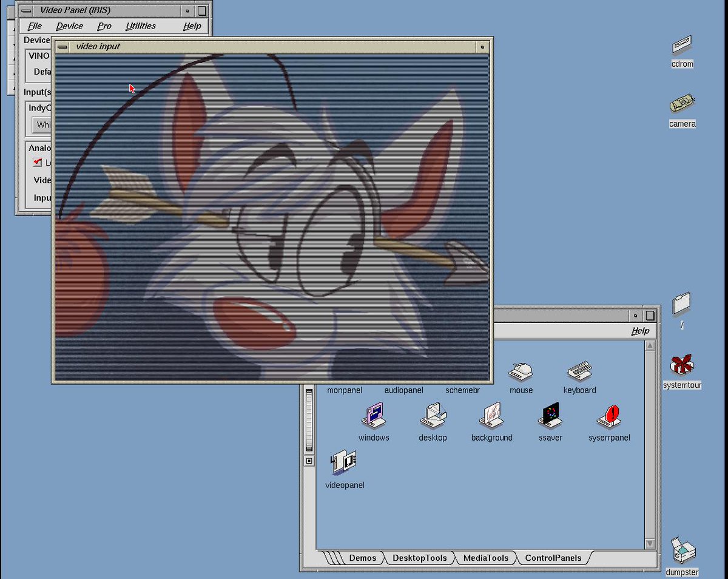Viewport: 728px width, 579px height.
Task: Select the systemtour gift-box icon
Action: tap(682, 365)
